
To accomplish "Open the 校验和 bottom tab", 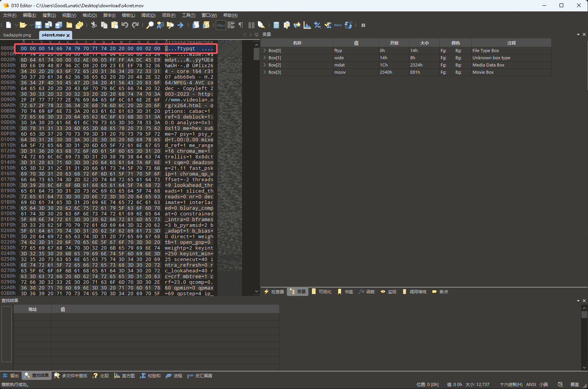I will [x=150, y=376].
